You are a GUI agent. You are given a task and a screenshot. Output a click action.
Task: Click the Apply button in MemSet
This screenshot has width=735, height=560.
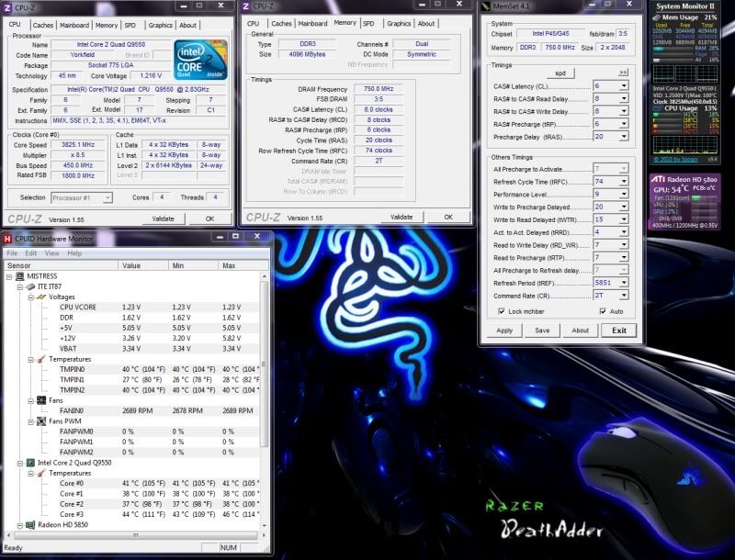(x=504, y=330)
